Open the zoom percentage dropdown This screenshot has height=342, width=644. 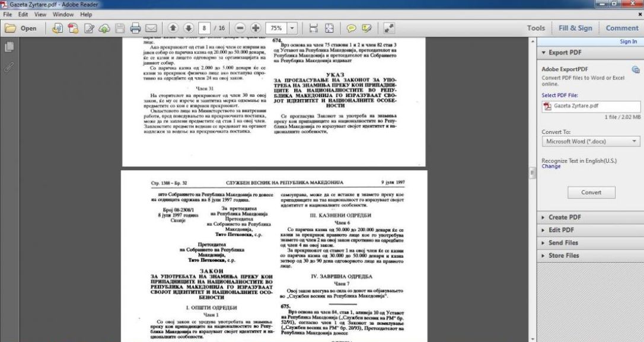[292, 28]
